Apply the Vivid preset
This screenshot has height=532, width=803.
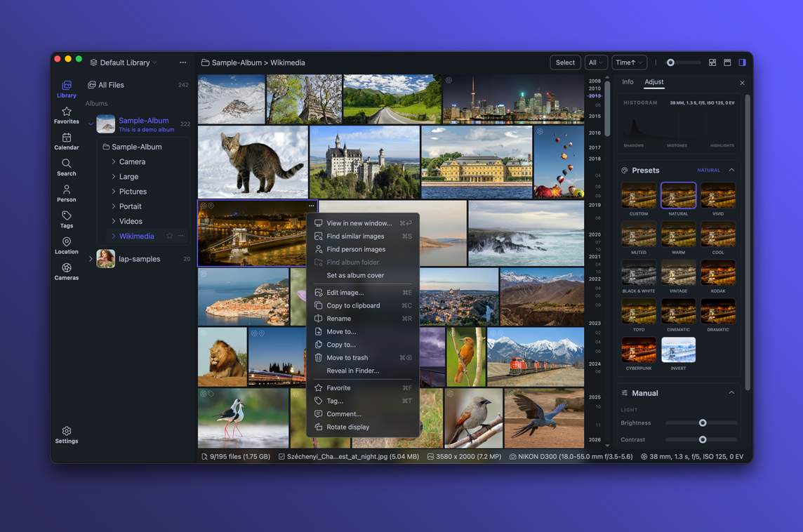coord(718,197)
